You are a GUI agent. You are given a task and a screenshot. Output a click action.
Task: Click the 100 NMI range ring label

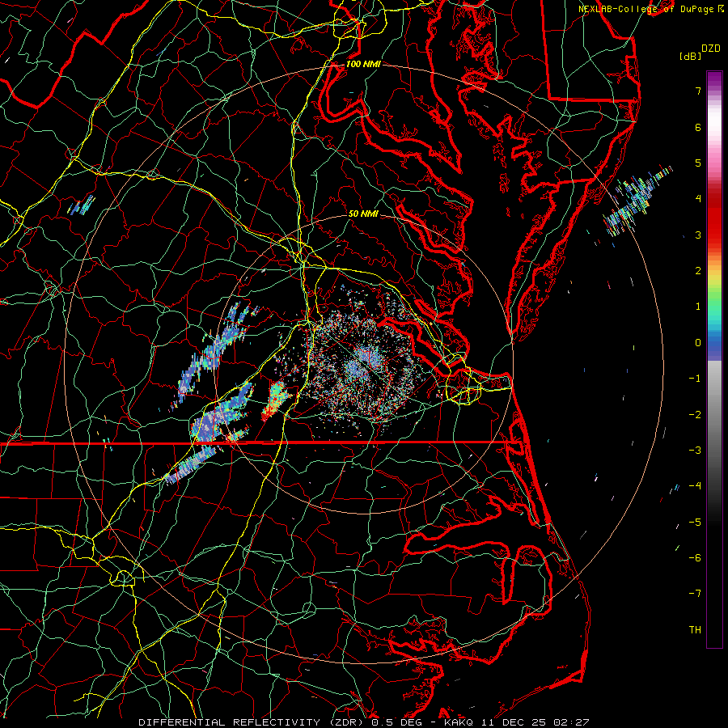363,64
